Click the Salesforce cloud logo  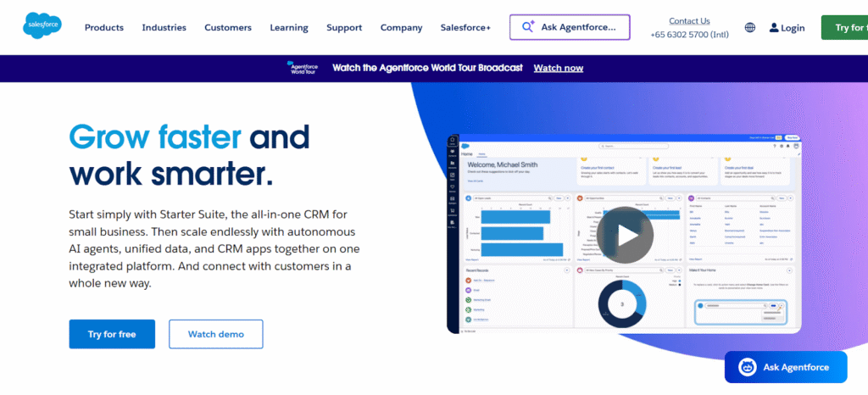(42, 27)
